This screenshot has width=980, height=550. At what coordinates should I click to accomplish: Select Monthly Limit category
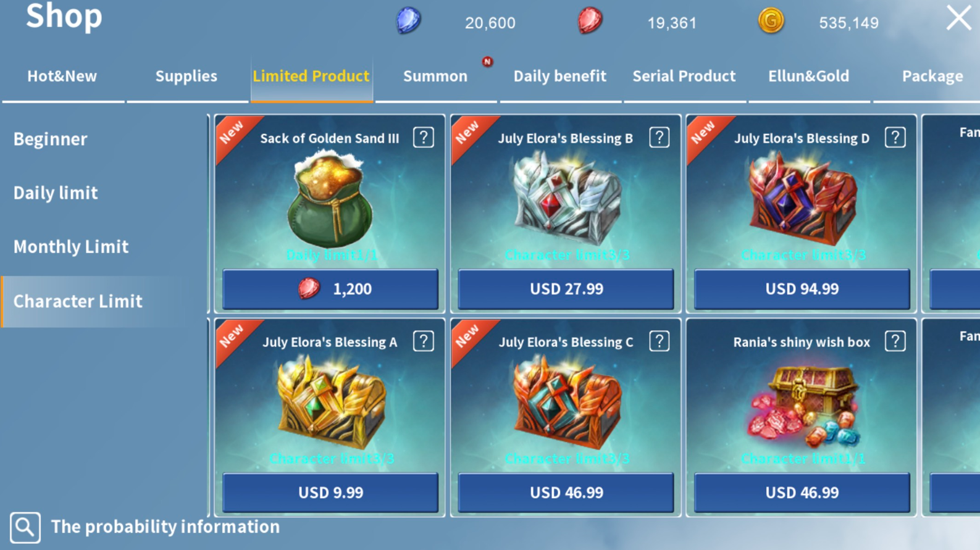pyautogui.click(x=71, y=247)
